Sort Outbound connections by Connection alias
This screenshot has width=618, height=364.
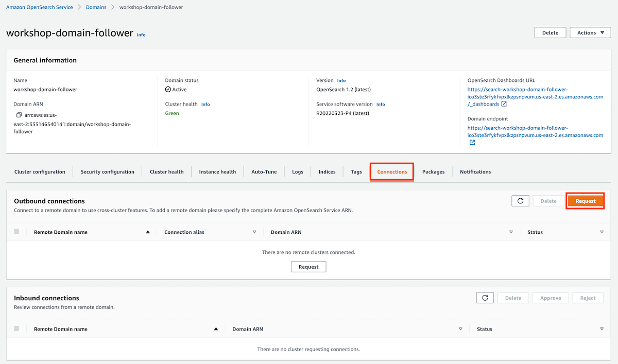click(254, 232)
